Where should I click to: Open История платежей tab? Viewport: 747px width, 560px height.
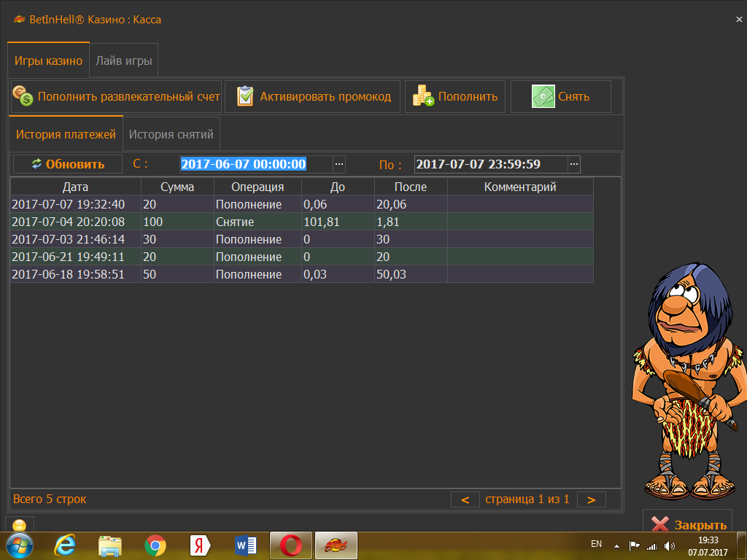(x=66, y=134)
